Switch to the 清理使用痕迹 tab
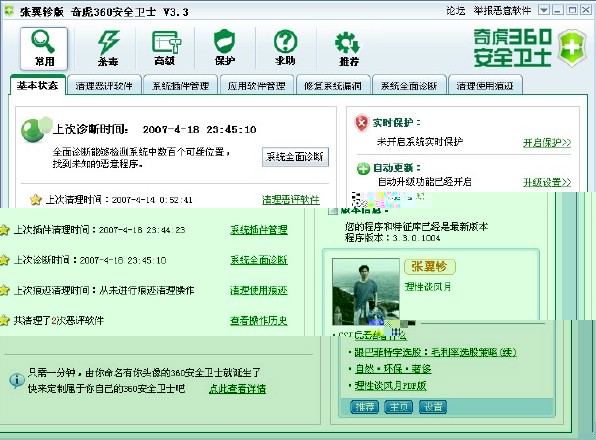This screenshot has height=440, width=596. [485, 85]
